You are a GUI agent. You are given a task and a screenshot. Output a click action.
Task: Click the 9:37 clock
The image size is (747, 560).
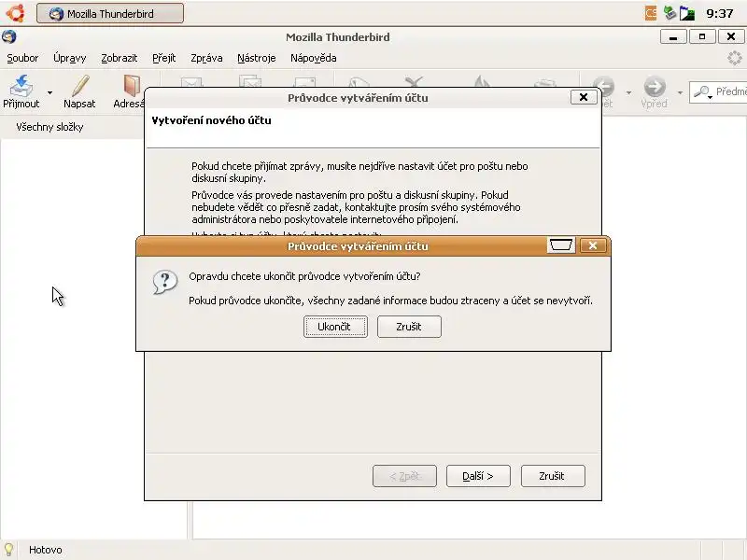720,13
